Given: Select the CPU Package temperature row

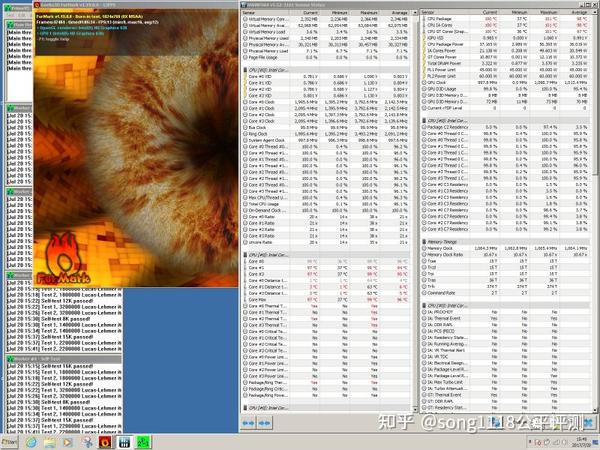Looking at the screenshot, I should coord(505,19).
